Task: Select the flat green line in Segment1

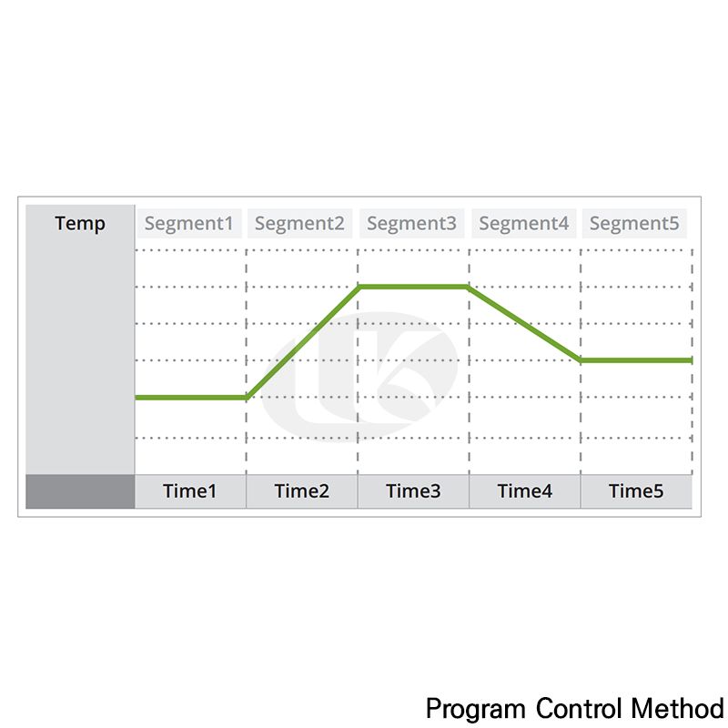Action: coord(190,397)
